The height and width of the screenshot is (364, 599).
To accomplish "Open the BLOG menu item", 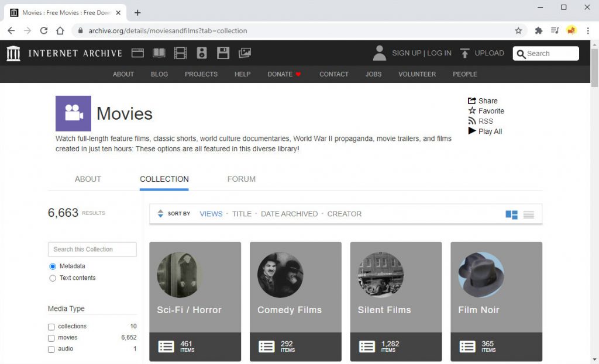I will (x=159, y=74).
